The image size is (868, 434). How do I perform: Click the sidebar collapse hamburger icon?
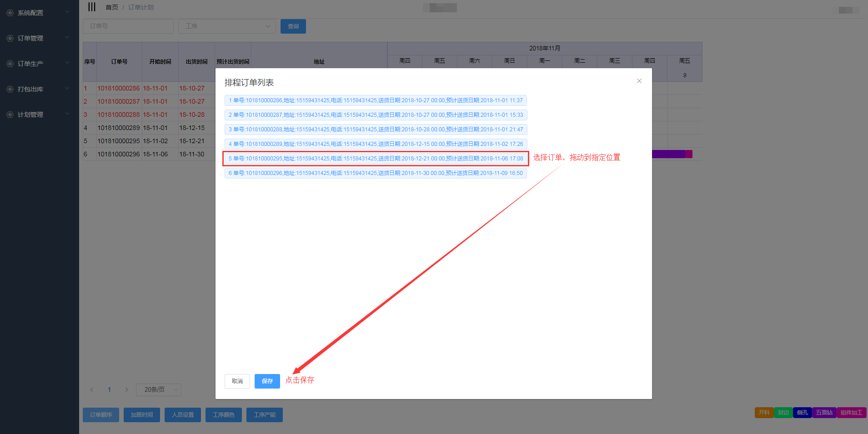click(92, 7)
